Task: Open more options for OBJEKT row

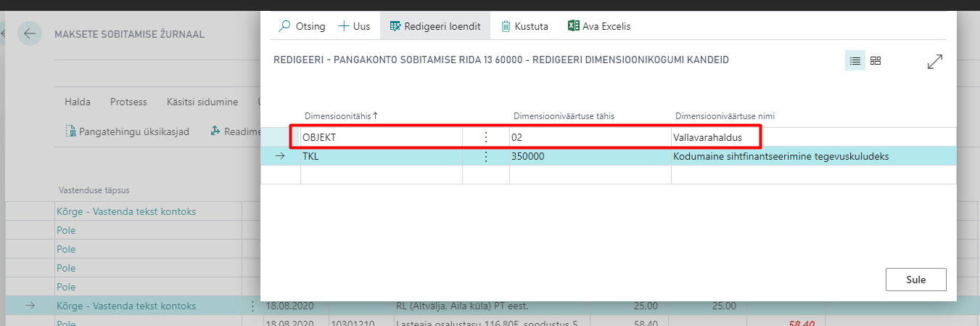Action: (x=485, y=137)
